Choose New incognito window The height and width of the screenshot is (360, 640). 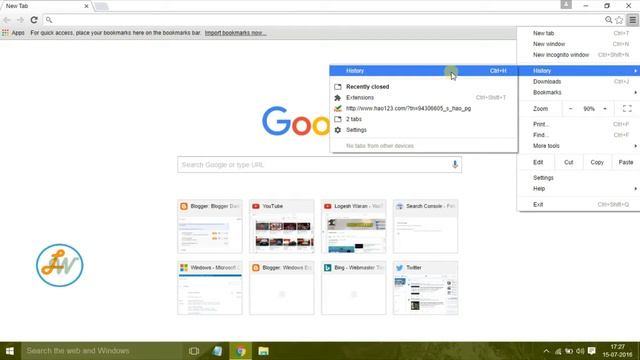578,55
